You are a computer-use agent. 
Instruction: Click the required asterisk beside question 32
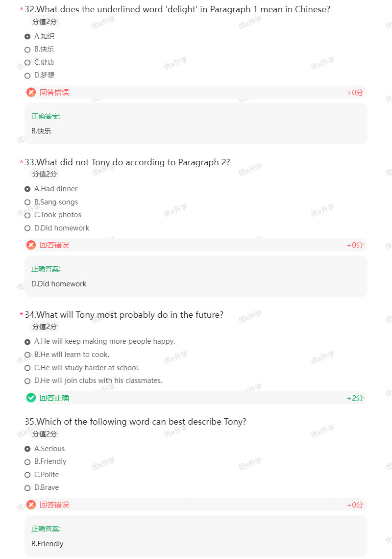pos(21,9)
